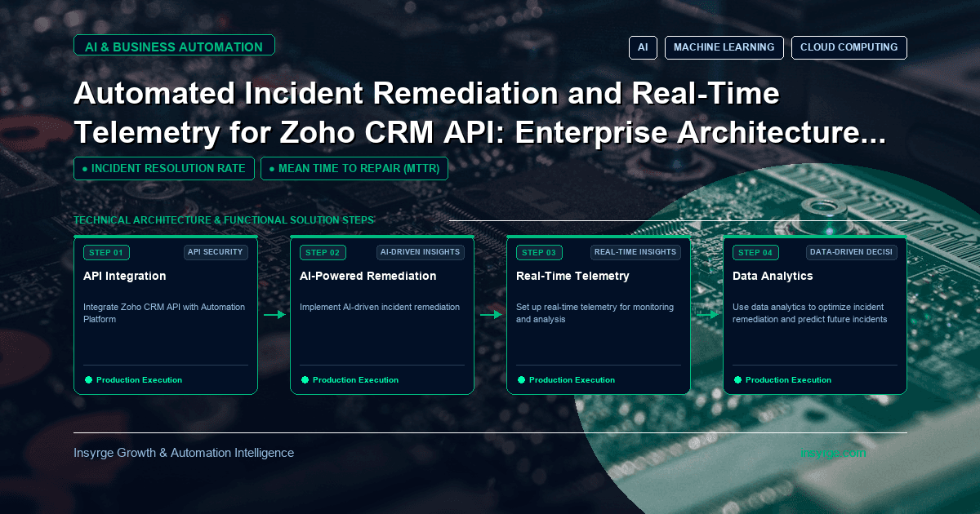The height and width of the screenshot is (514, 980).
Task: Click the Incident Resolution Rate metric pill
Action: coord(164,168)
